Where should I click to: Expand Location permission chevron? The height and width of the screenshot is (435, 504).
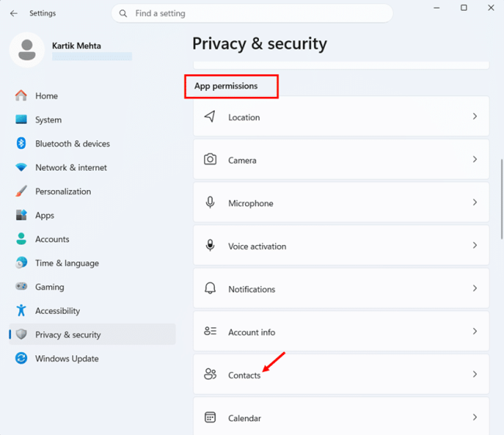point(475,117)
